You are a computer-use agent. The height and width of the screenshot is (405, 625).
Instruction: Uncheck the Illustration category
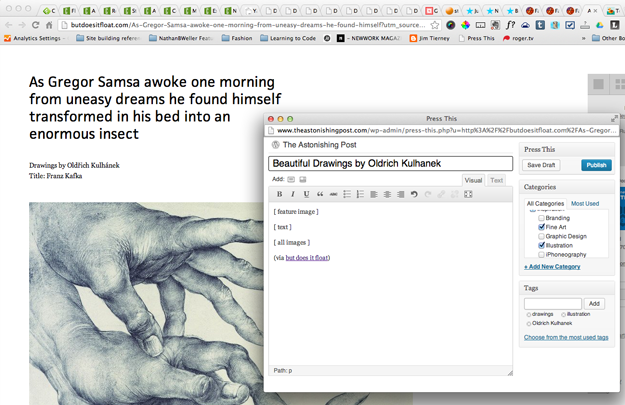click(x=541, y=245)
